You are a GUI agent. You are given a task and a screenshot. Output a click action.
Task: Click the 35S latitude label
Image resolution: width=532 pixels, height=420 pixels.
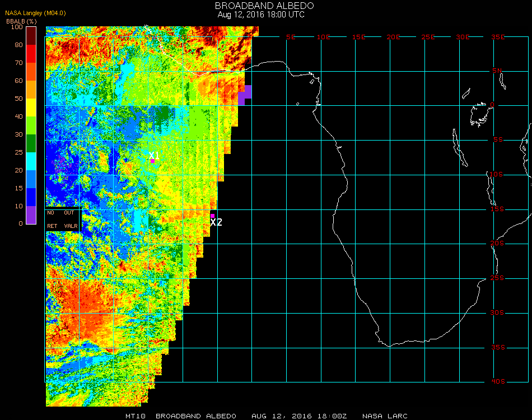(498, 347)
